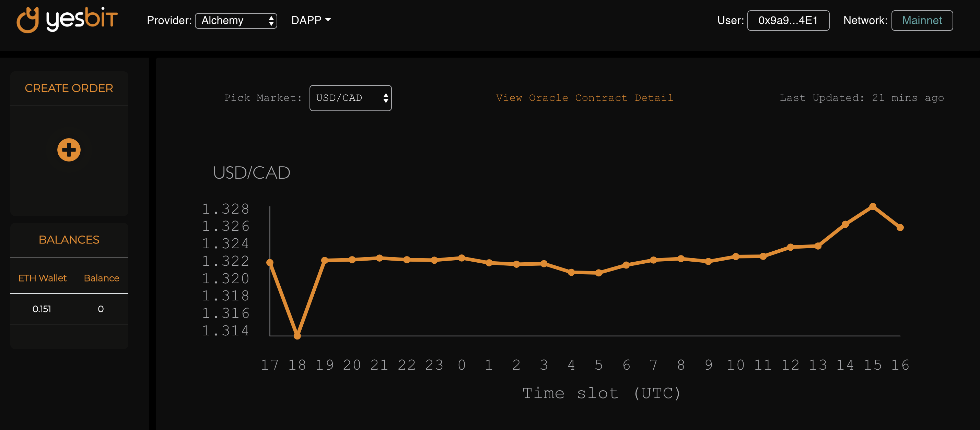The width and height of the screenshot is (980, 430).
Task: Expand the DAPP menu
Action: [x=311, y=20]
